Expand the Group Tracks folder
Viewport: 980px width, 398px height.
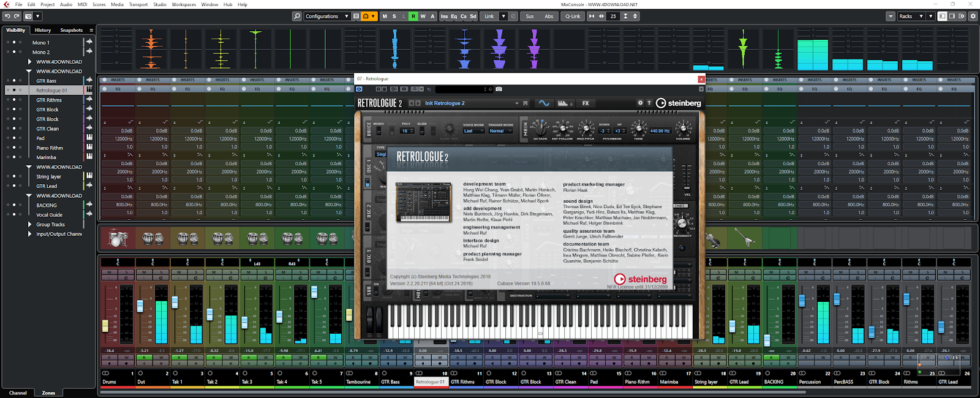pos(29,224)
